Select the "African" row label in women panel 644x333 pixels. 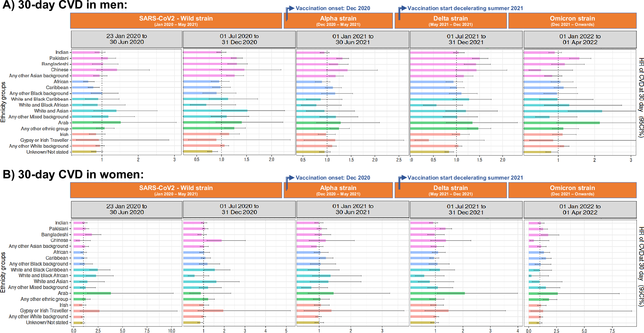tap(61, 252)
